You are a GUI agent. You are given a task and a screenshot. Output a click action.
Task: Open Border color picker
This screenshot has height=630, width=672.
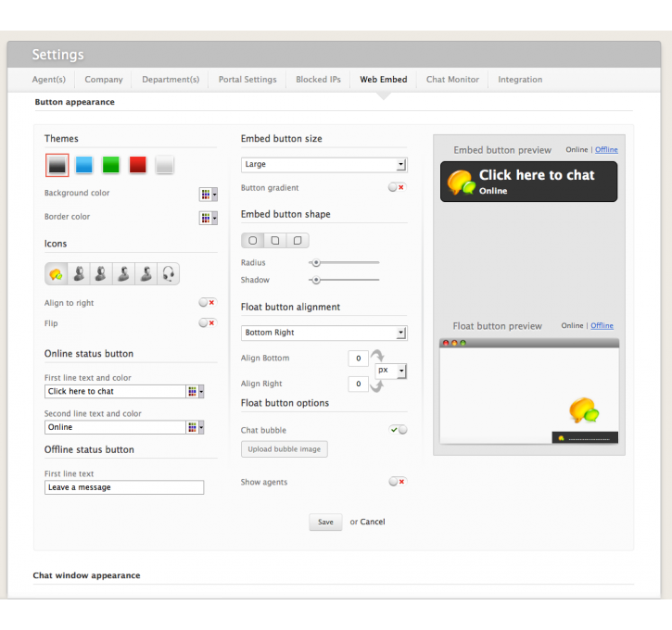click(x=209, y=218)
